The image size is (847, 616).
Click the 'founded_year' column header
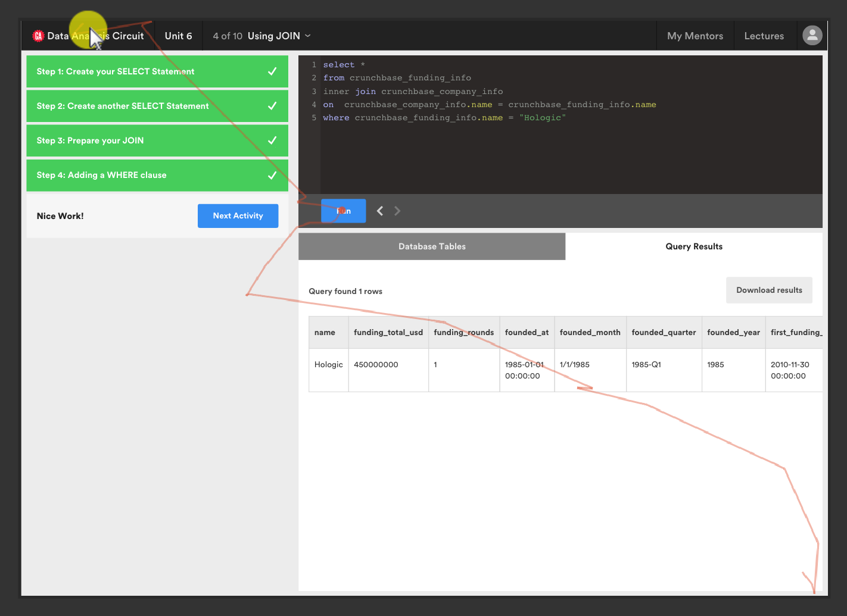coord(733,332)
